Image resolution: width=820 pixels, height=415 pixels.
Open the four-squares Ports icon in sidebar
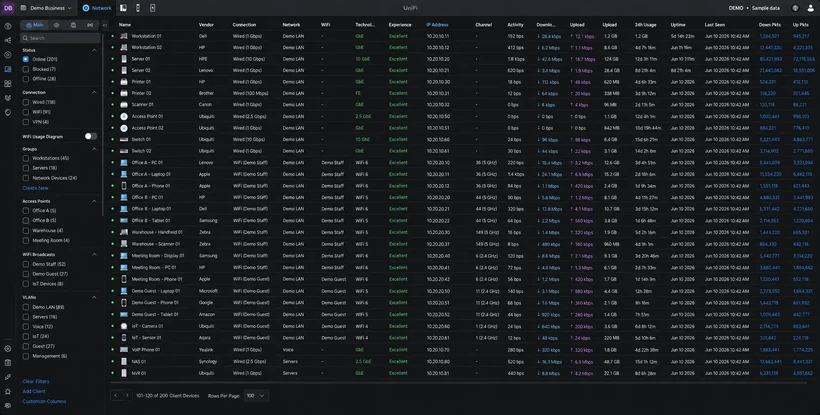[8, 84]
